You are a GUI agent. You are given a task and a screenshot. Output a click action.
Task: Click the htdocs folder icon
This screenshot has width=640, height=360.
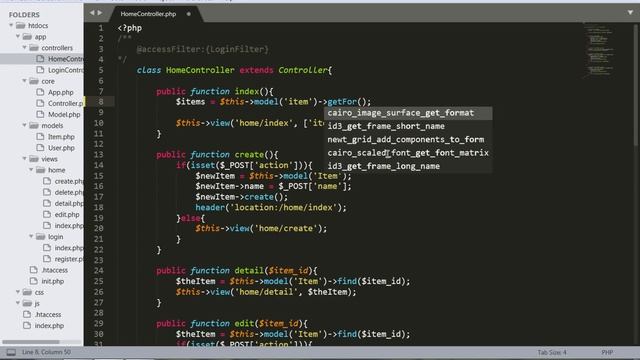tap(20, 25)
